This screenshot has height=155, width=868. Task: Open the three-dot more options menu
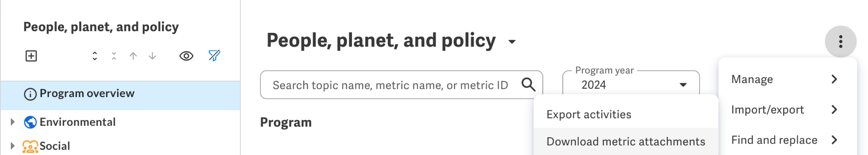pyautogui.click(x=840, y=42)
